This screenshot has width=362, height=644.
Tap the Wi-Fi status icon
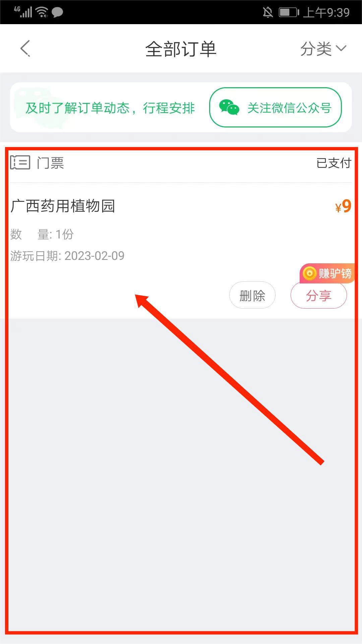(x=42, y=12)
